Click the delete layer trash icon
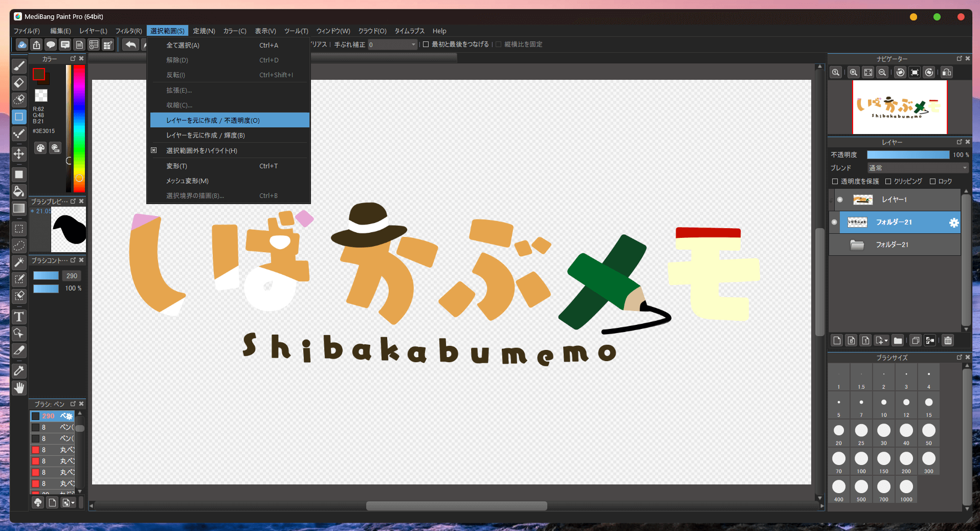The image size is (980, 531). (x=948, y=340)
